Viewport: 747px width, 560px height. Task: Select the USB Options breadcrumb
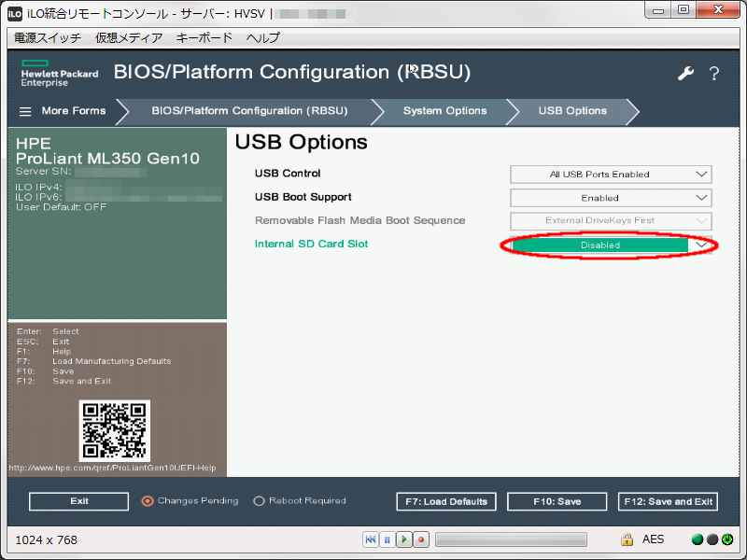point(572,111)
